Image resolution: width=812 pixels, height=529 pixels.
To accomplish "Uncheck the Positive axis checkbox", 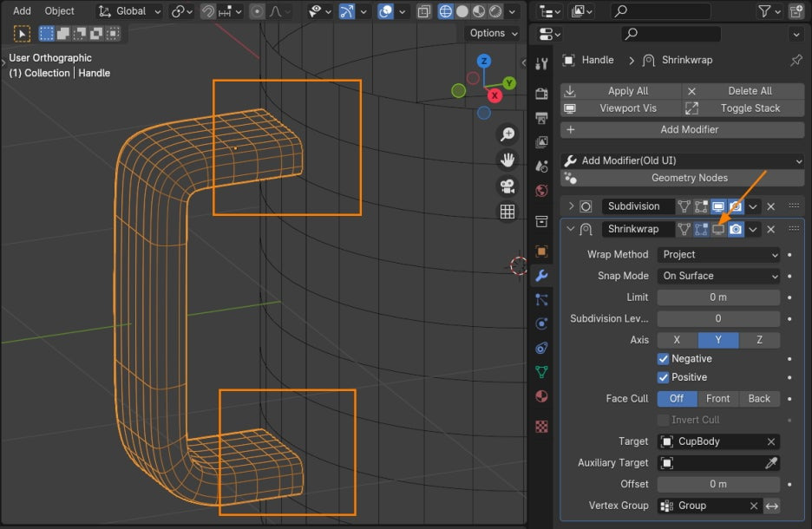I will [664, 377].
